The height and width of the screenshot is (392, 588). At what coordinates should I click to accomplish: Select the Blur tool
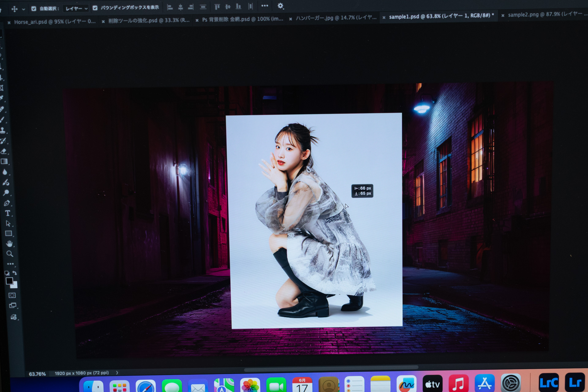coord(5,172)
